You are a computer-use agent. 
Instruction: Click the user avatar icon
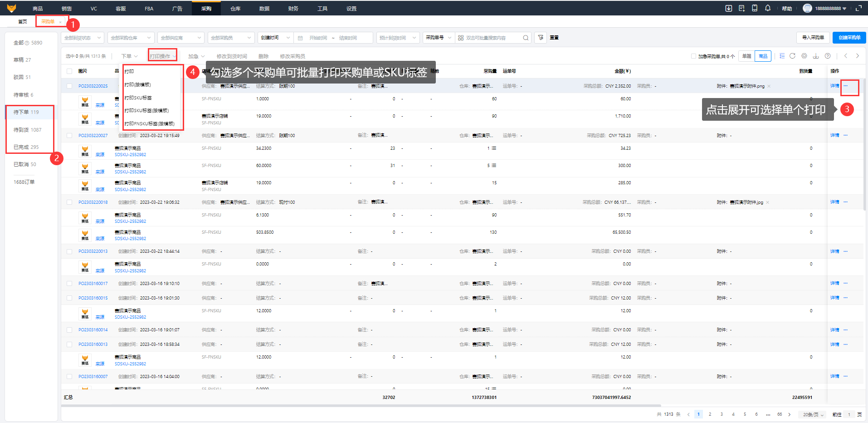click(807, 8)
